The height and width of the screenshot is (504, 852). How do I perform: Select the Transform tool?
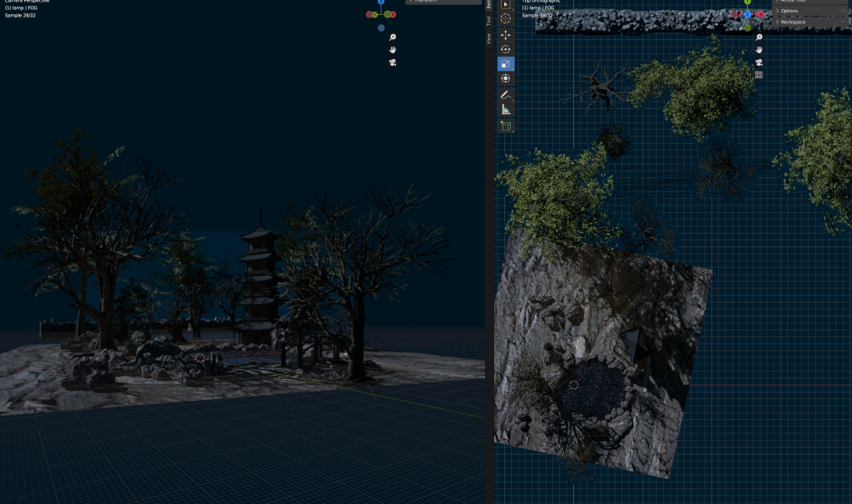(x=505, y=79)
